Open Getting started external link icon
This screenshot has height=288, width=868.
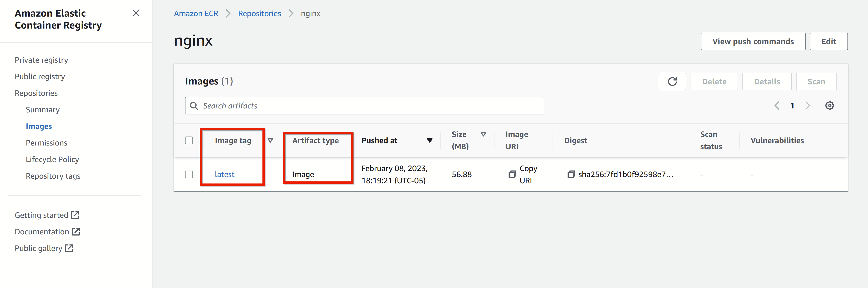[x=75, y=215]
